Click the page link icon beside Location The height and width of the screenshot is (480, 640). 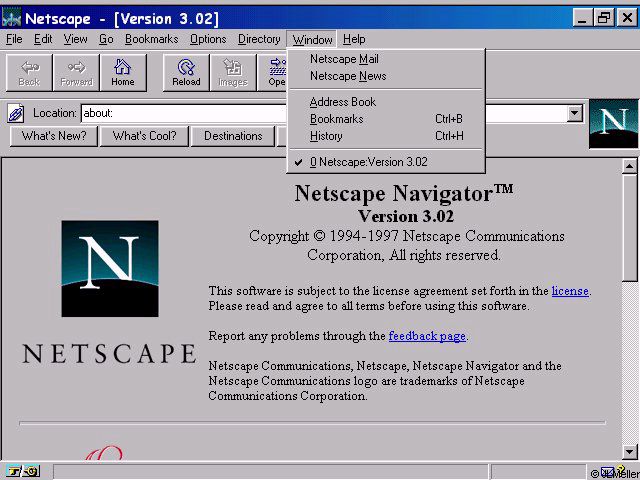16,113
